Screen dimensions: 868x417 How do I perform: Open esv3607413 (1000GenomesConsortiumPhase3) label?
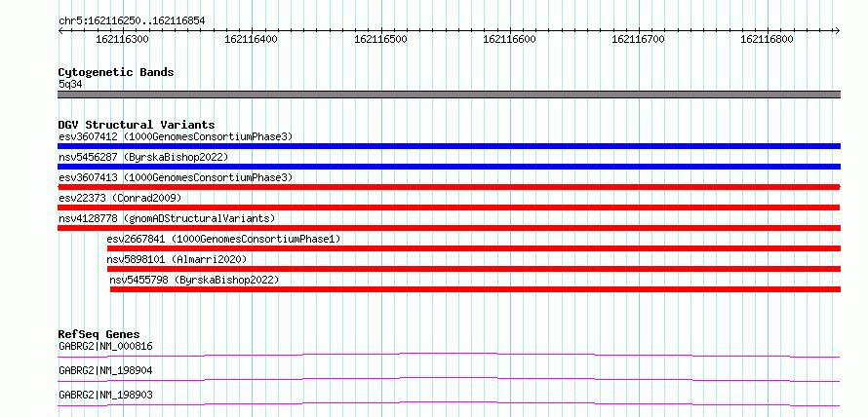coord(176,177)
